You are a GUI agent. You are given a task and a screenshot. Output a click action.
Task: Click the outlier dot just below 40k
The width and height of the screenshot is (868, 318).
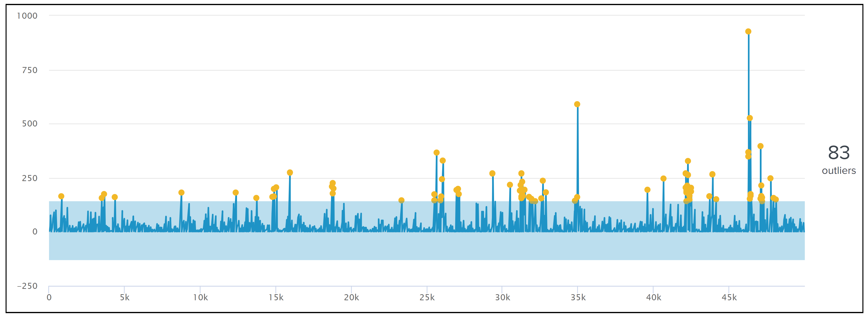(x=647, y=190)
